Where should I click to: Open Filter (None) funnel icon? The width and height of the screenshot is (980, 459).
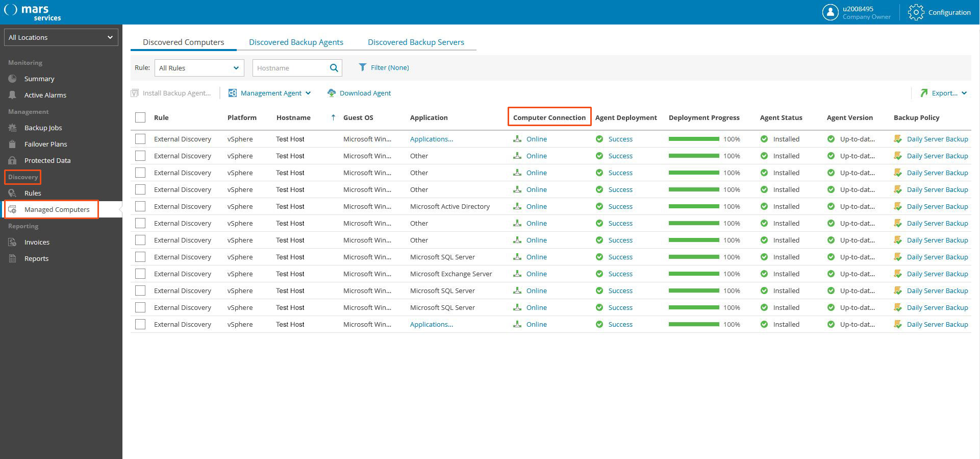point(362,67)
